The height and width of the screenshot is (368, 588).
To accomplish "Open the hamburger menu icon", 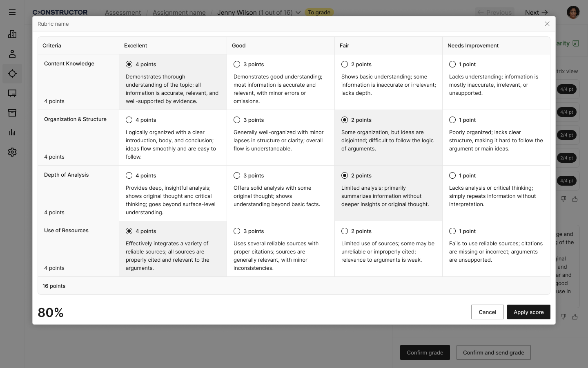I will (x=12, y=12).
